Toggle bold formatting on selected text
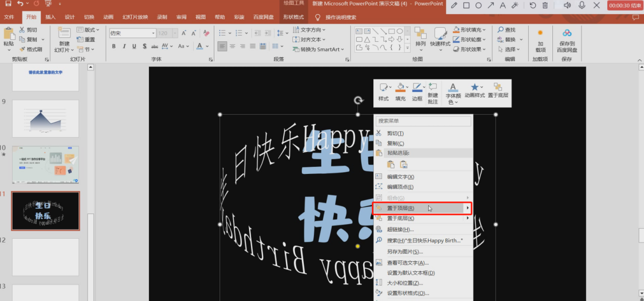Image resolution: width=644 pixels, height=301 pixels. [113, 46]
